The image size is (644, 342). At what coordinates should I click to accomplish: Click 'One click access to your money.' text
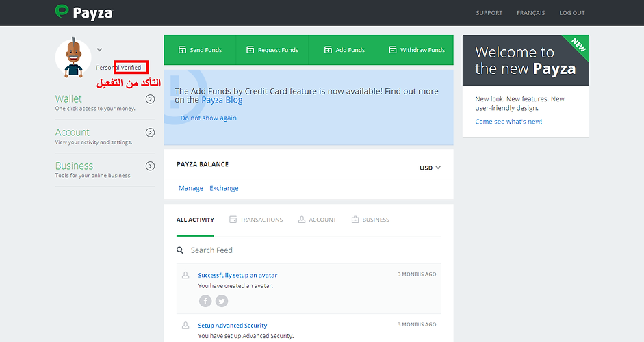[95, 109]
